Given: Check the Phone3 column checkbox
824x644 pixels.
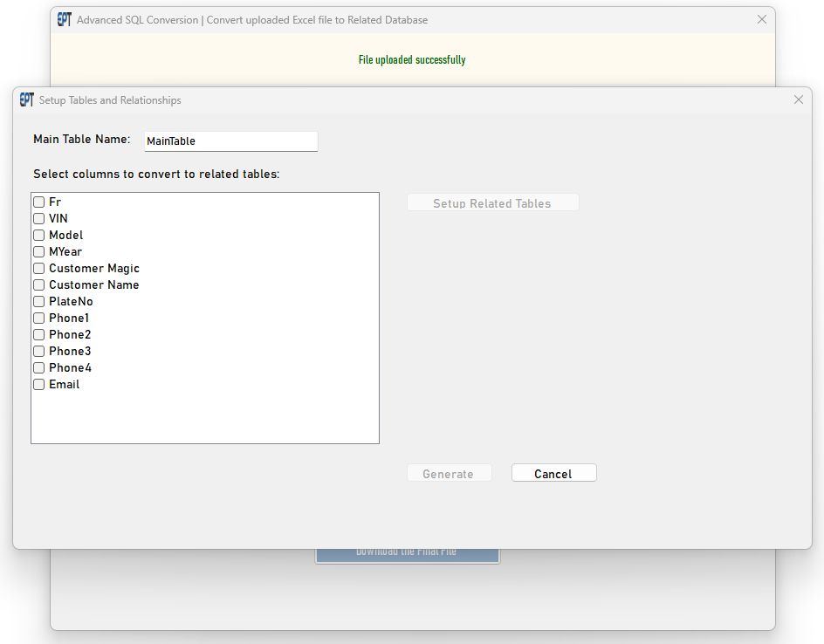Looking at the screenshot, I should tap(39, 352).
